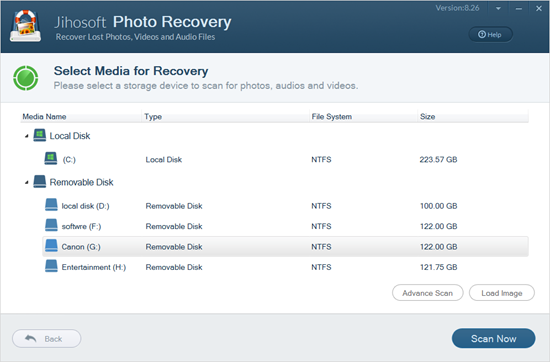Click the Advance Scan button
Viewport: 550px width, 362px height.
(428, 293)
